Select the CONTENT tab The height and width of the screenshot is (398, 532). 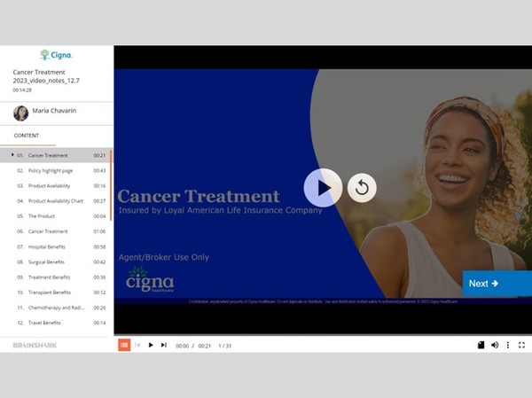click(x=27, y=136)
